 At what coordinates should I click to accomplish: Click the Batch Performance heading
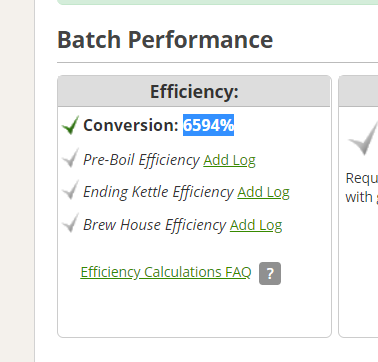(x=165, y=39)
